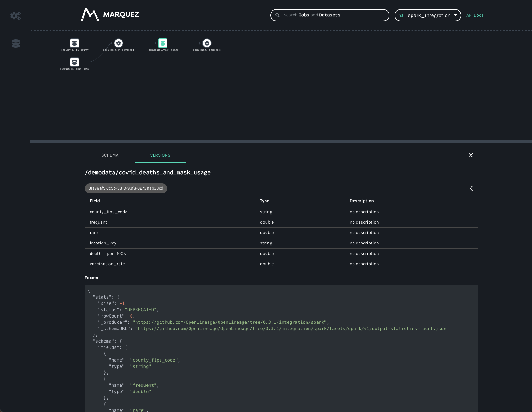
Task: Switch to the VERSIONS tab
Action: [160, 155]
